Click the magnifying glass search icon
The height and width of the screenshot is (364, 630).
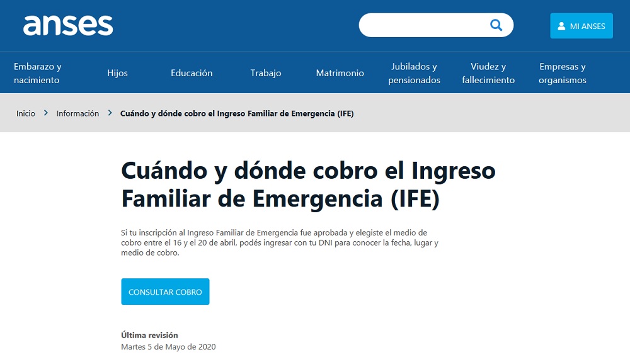tap(496, 25)
